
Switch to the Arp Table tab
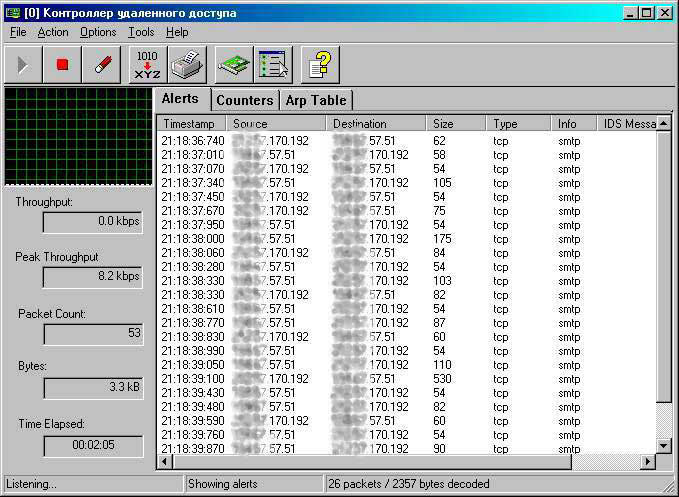316,100
